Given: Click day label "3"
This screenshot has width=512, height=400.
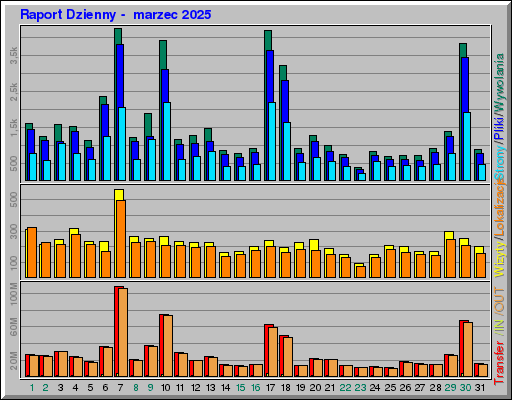Looking at the screenshot, I should 60,388.
